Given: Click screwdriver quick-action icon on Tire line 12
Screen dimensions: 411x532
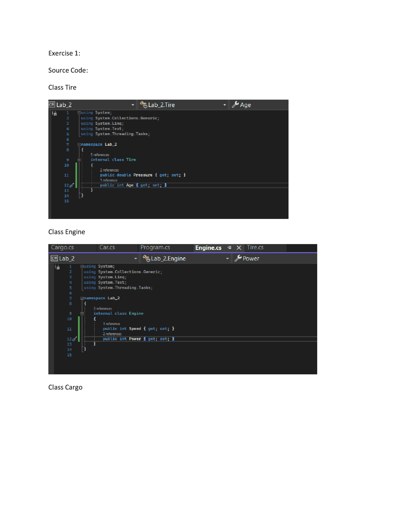Looking at the screenshot, I should 72,185.
